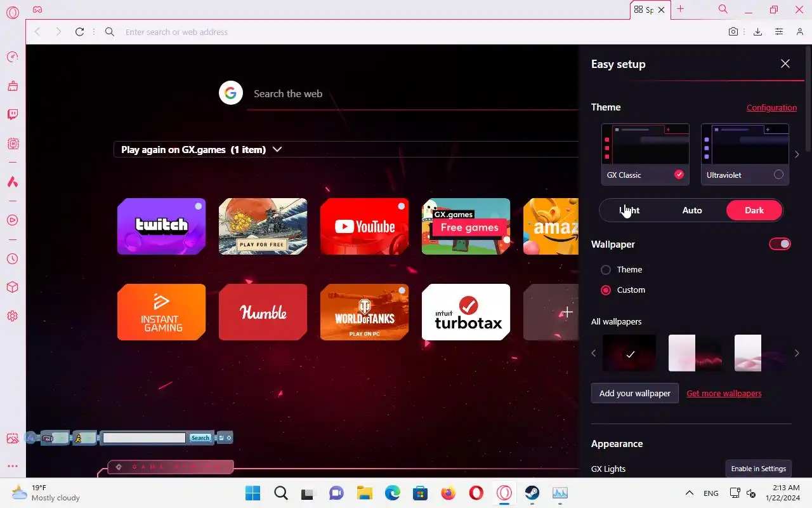Image resolution: width=812 pixels, height=508 pixels.
Task: Open the Opera GX main menu logo
Action: (13, 13)
